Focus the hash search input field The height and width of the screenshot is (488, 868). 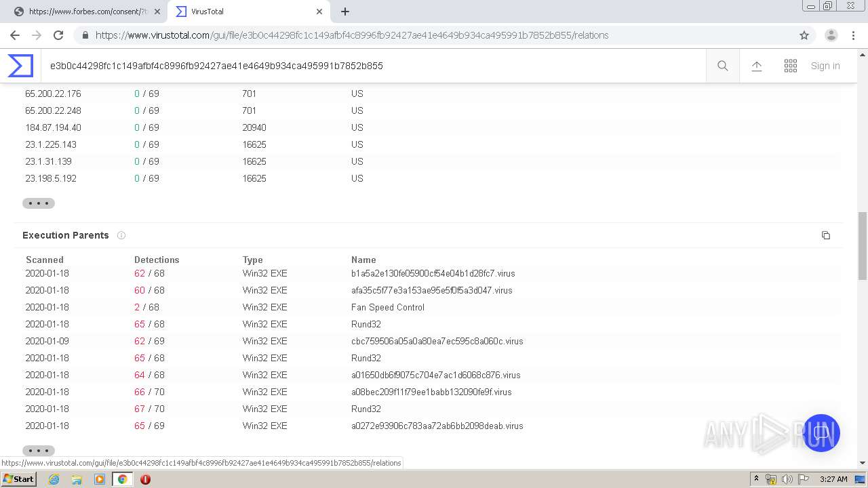tap(373, 66)
